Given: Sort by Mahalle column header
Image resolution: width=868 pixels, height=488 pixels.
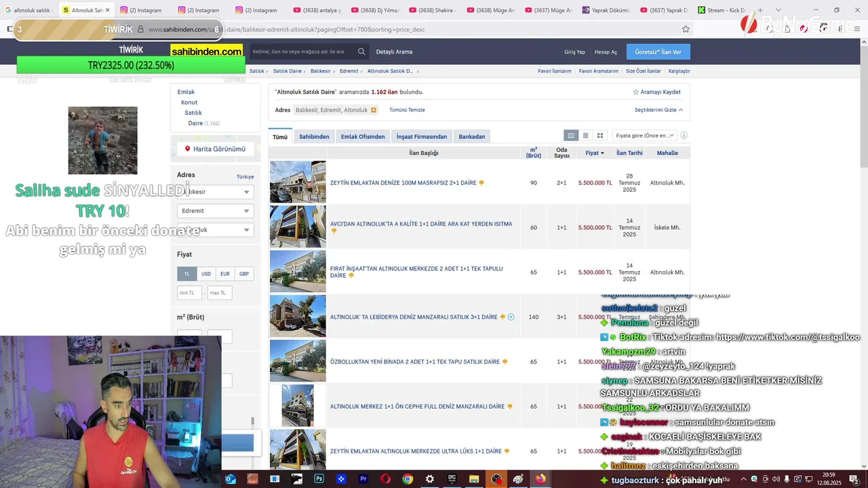Looking at the screenshot, I should tap(667, 153).
